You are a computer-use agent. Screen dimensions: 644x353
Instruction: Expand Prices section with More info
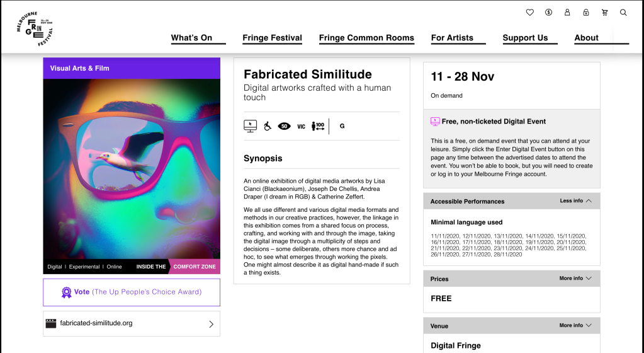coord(575,279)
